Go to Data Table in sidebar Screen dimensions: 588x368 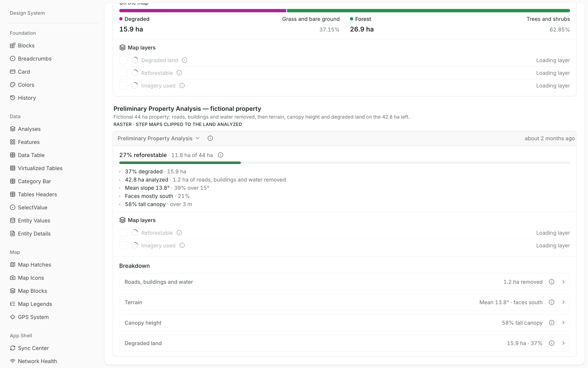pos(31,155)
